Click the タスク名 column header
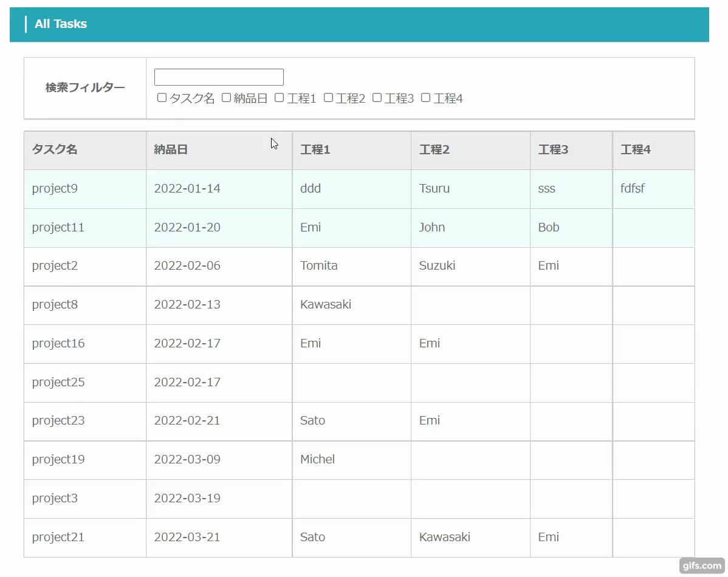The height and width of the screenshot is (577, 728). tap(85, 150)
